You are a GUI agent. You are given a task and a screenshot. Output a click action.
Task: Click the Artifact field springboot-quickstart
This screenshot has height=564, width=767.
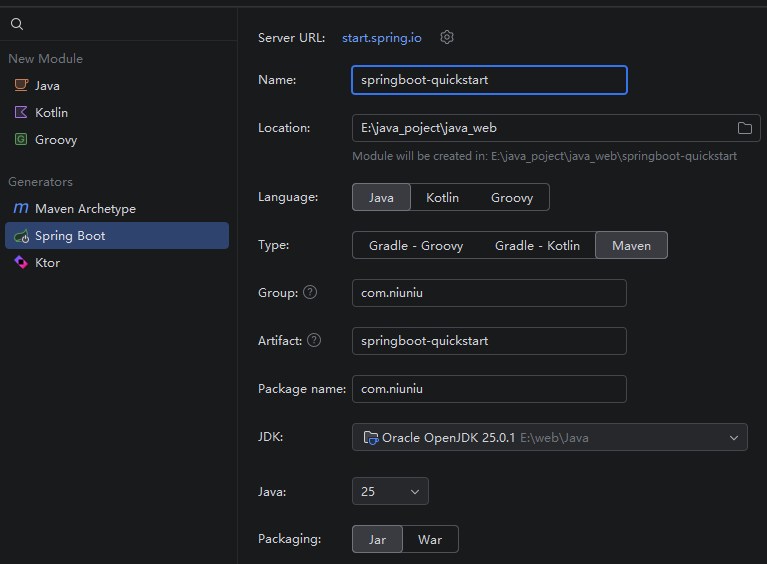489,340
